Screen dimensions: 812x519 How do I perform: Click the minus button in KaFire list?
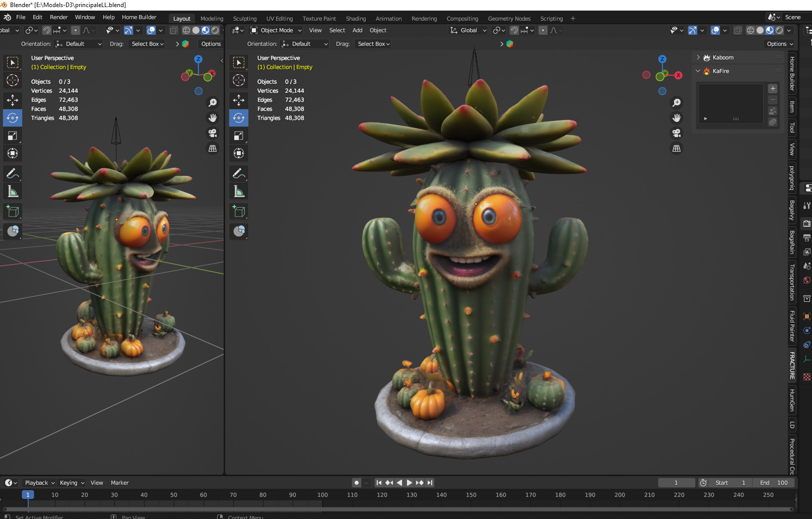click(x=773, y=100)
